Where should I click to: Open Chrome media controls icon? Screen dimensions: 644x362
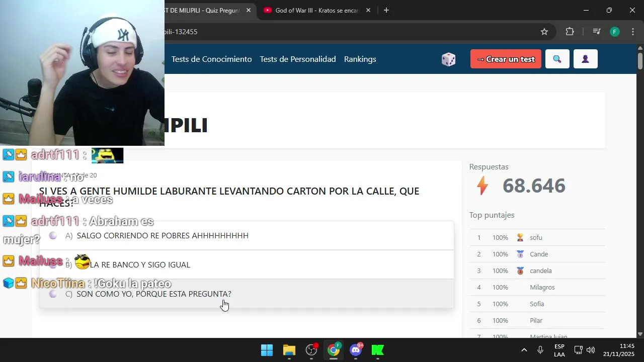tap(597, 32)
